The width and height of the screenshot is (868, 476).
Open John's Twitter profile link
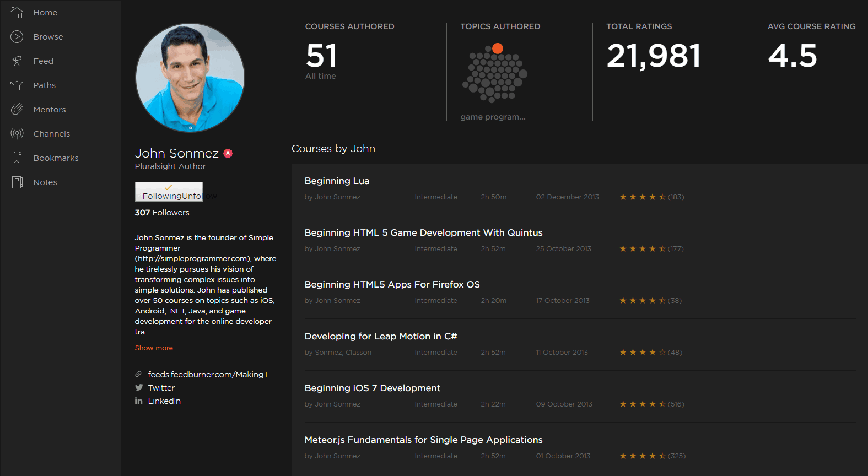point(161,388)
